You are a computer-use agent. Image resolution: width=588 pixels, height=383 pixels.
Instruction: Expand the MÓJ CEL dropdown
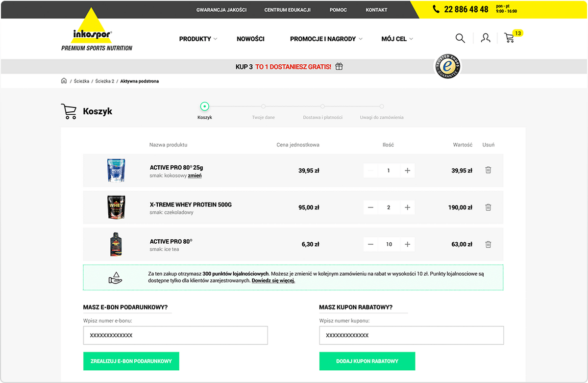pos(397,39)
